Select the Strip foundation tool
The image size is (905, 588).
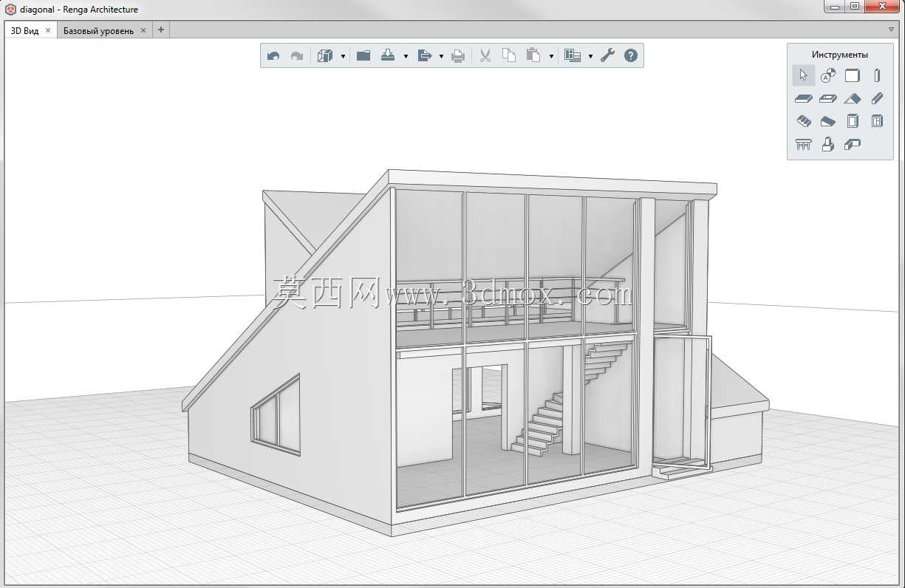pos(853,145)
